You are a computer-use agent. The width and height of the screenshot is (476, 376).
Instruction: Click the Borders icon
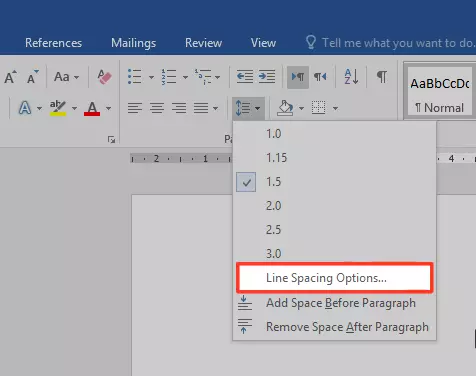318,108
